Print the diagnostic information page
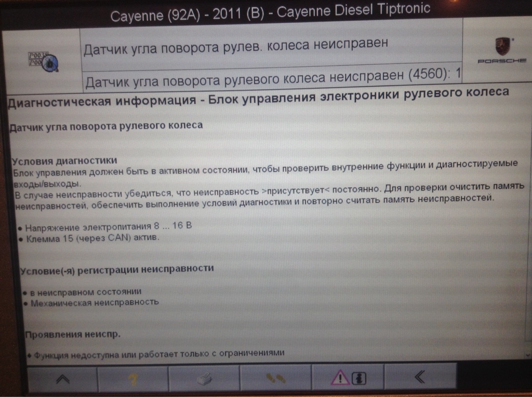The height and width of the screenshot is (397, 532). click(x=204, y=378)
